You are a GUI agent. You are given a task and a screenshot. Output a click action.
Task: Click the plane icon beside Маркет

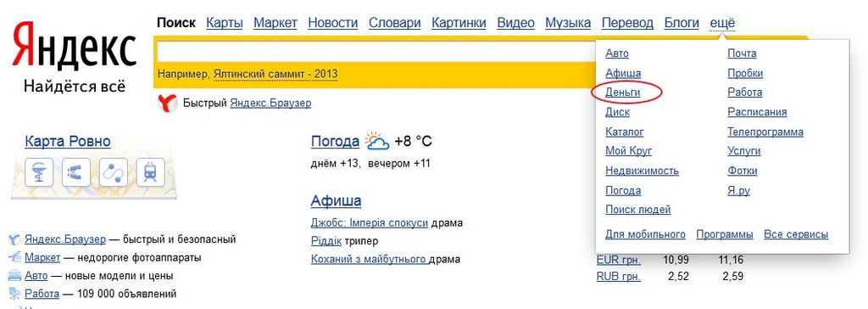pyautogui.click(x=15, y=258)
